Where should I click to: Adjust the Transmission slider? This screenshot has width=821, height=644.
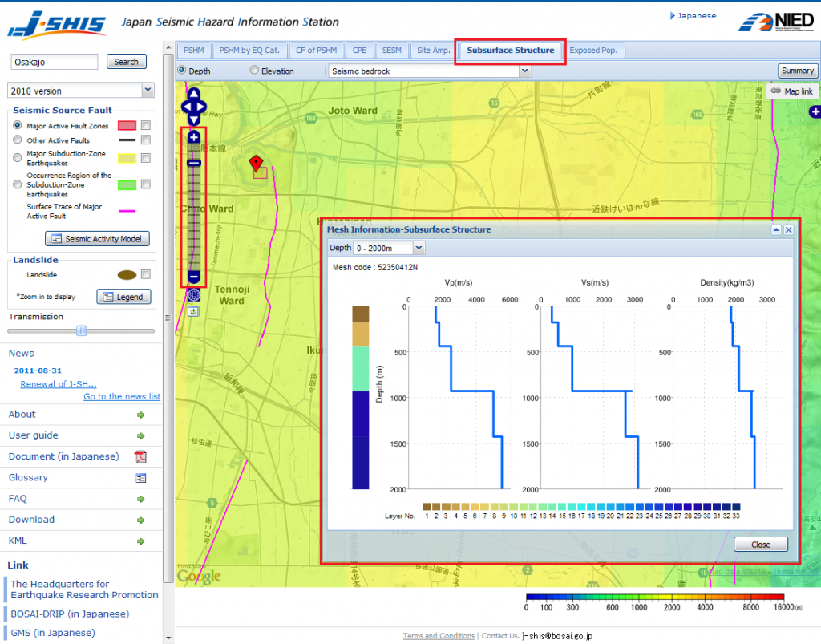click(x=83, y=330)
